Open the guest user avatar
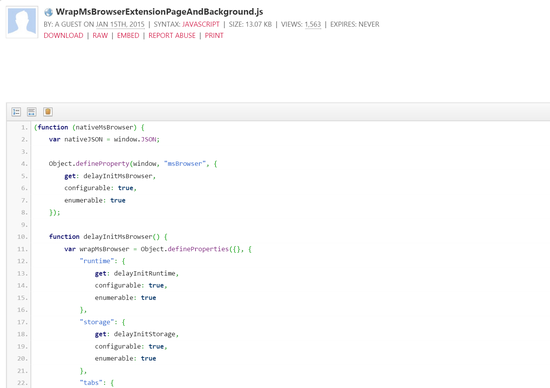The width and height of the screenshot is (550, 388). [x=22, y=22]
